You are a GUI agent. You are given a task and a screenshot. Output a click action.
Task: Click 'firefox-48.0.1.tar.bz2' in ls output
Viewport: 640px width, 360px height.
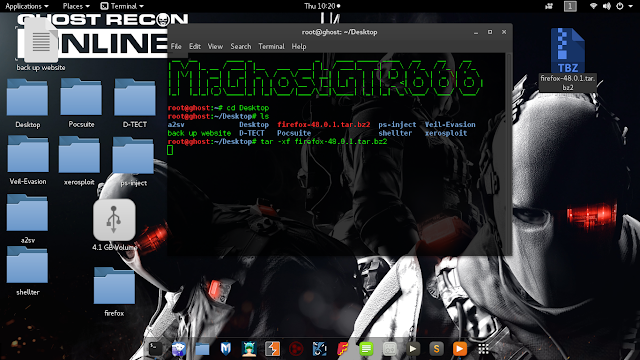[x=324, y=124]
